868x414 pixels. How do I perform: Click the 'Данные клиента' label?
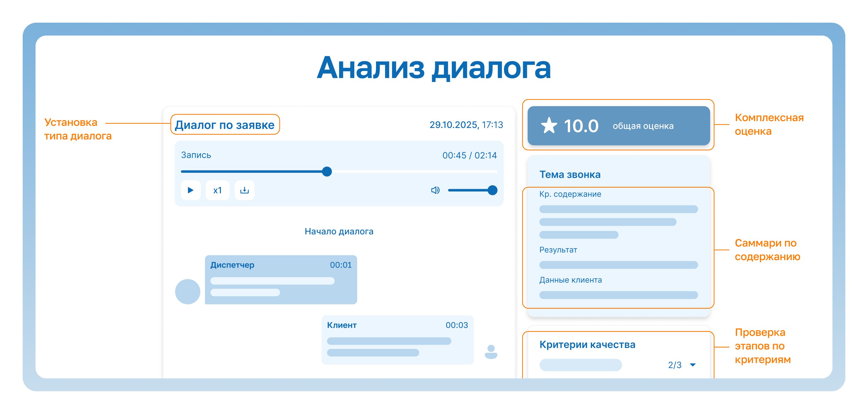[570, 280]
